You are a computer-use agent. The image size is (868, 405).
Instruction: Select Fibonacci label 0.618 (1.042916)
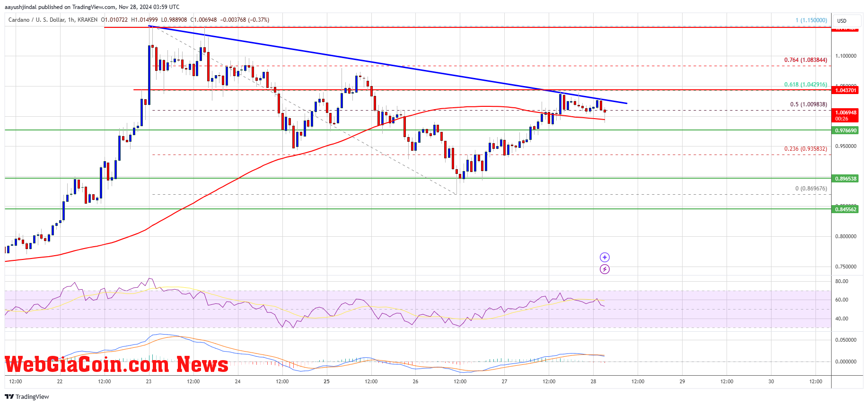pyautogui.click(x=806, y=85)
